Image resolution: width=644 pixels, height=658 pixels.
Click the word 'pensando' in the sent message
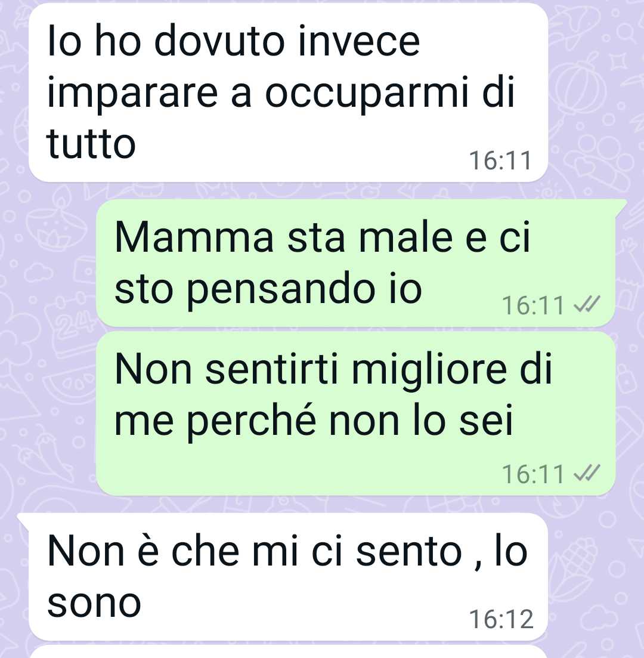pos(281,291)
